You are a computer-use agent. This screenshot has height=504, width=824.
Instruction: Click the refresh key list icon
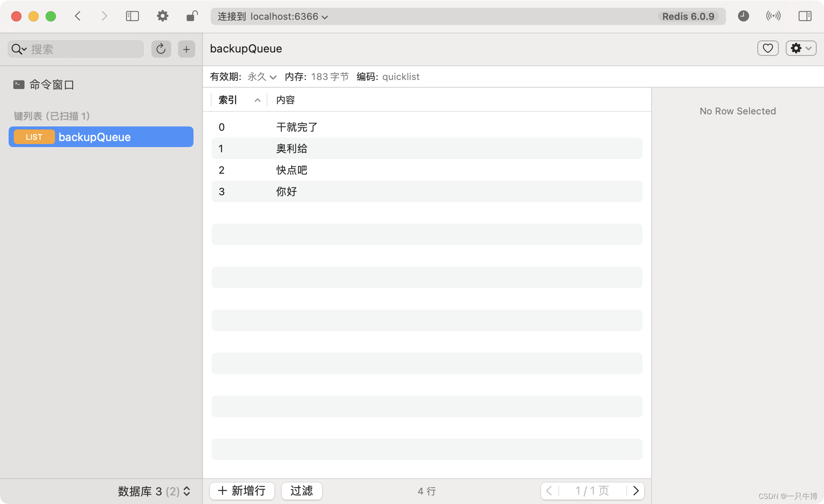pyautogui.click(x=161, y=49)
